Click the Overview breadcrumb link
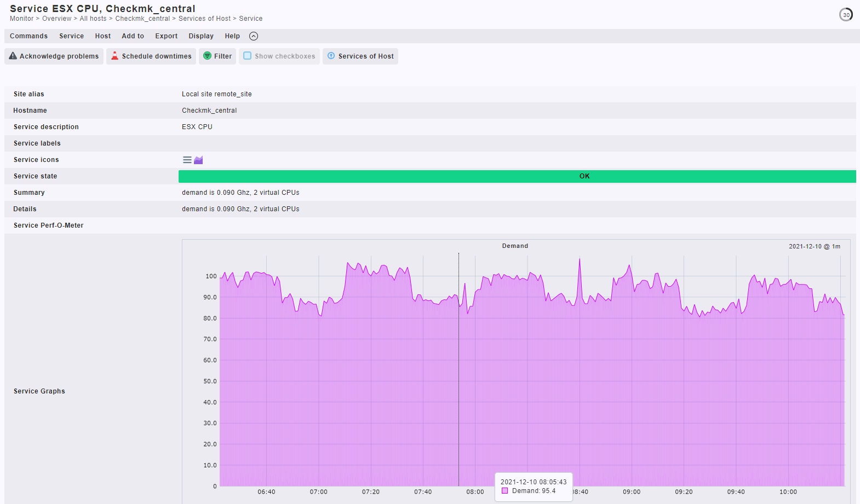The image size is (860, 504). coord(57,19)
